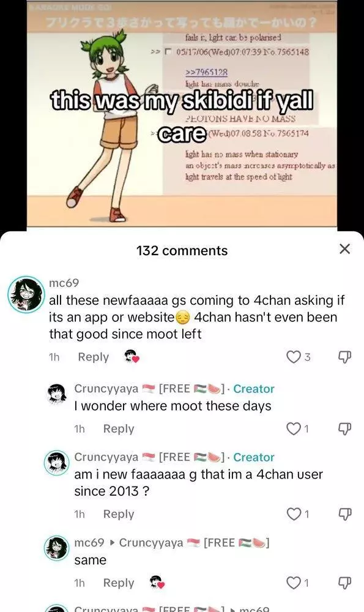The width and height of the screenshot is (364, 612).
Task: Open mc69's avatar beside "same" reply
Action: 56,548
